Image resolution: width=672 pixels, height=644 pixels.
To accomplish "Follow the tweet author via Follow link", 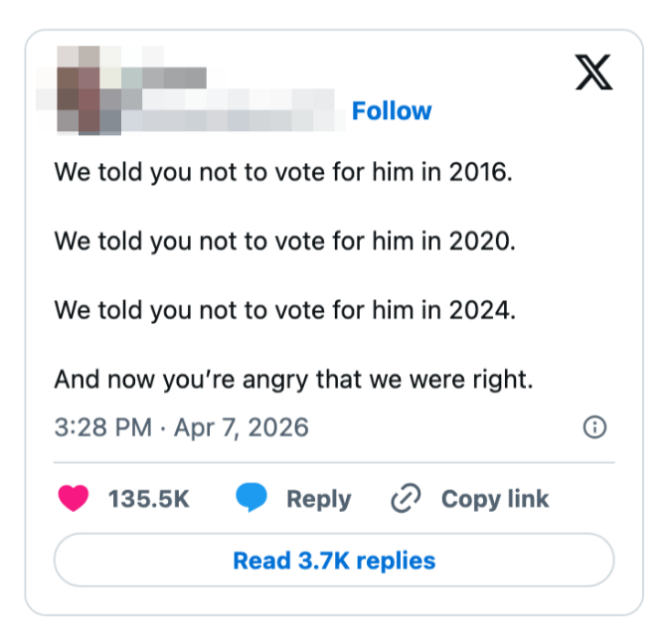I will (392, 110).
